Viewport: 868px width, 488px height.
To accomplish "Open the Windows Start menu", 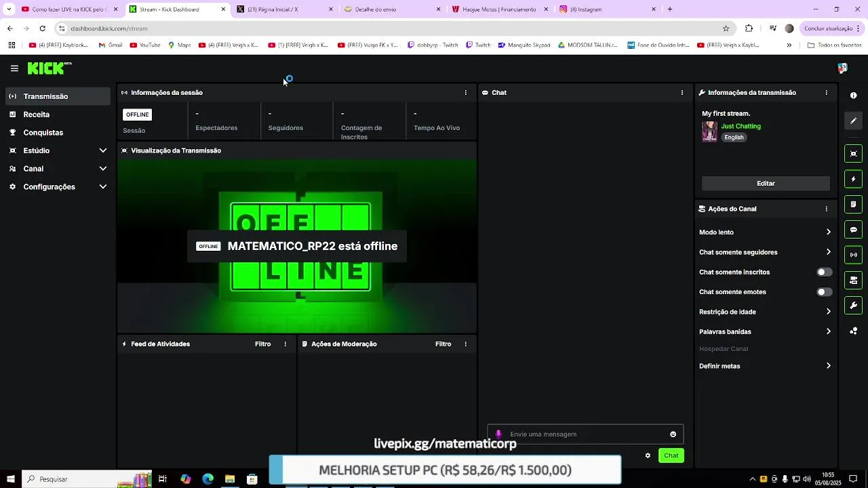I will point(11,479).
